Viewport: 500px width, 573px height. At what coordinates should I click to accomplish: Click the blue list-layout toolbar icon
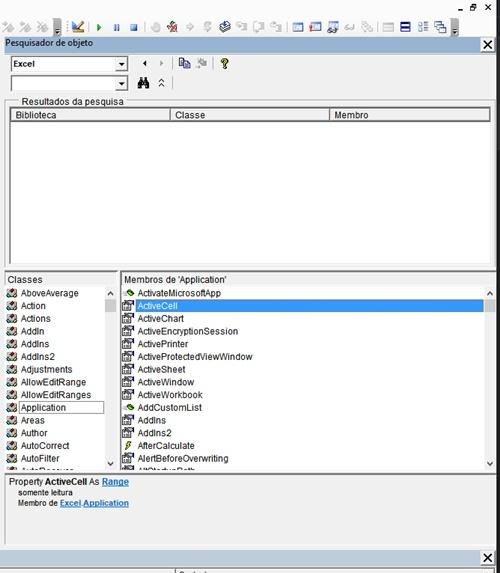(x=423, y=27)
